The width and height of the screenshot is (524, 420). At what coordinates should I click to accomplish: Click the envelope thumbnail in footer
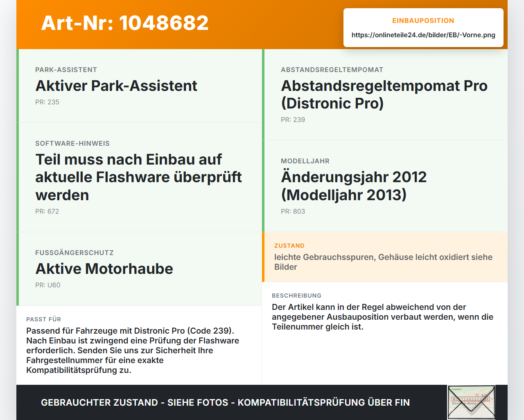(x=472, y=402)
